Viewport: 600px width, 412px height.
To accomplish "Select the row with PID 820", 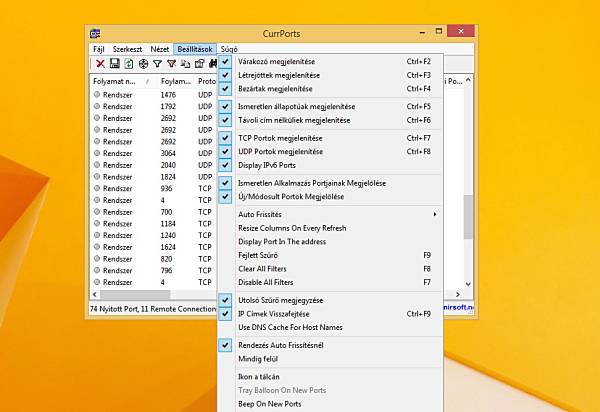I will [154, 259].
